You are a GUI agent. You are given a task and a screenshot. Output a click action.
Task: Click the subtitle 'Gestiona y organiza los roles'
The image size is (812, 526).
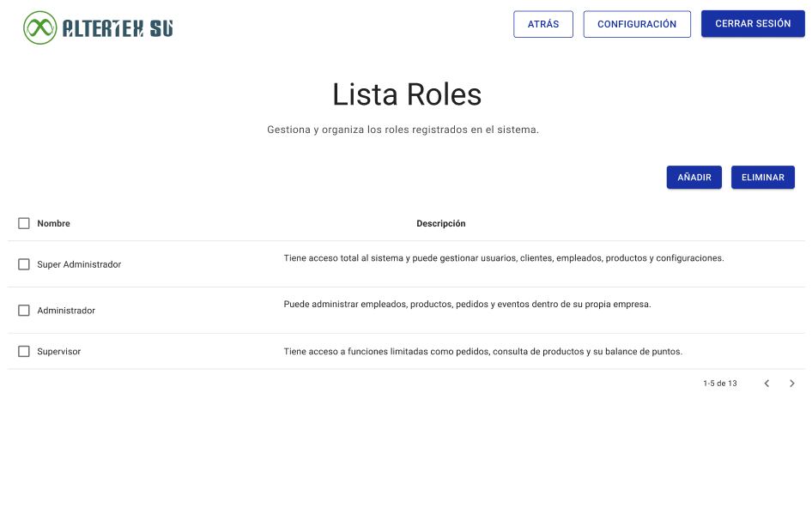pyautogui.click(x=403, y=130)
